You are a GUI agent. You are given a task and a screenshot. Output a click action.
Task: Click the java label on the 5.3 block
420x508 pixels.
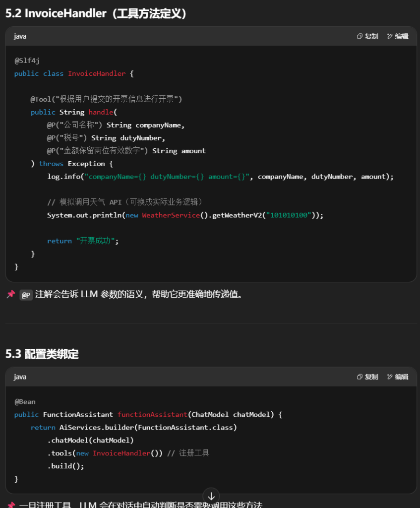click(20, 377)
